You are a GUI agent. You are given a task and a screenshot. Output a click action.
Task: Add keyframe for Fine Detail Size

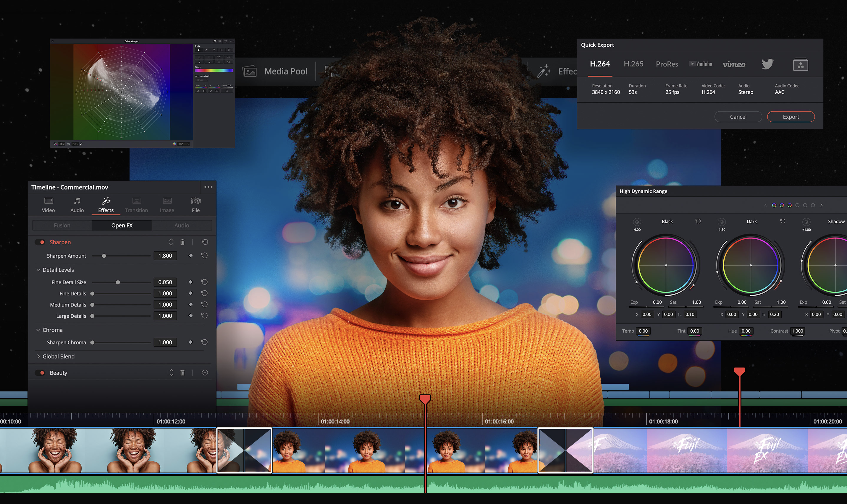point(191,282)
